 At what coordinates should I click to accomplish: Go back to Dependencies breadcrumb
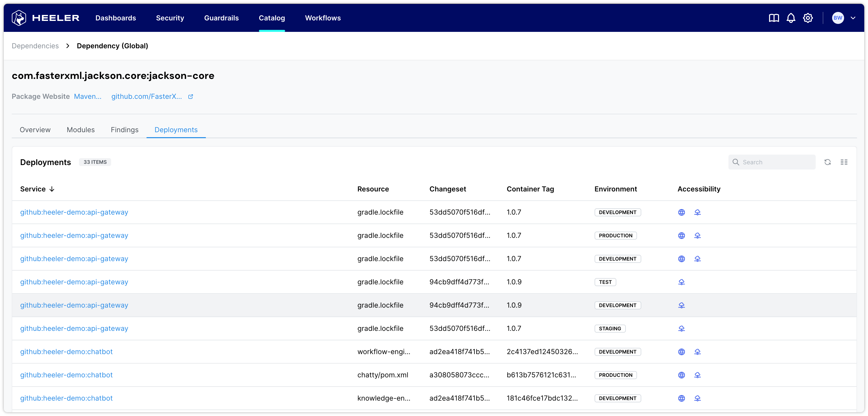click(x=35, y=46)
